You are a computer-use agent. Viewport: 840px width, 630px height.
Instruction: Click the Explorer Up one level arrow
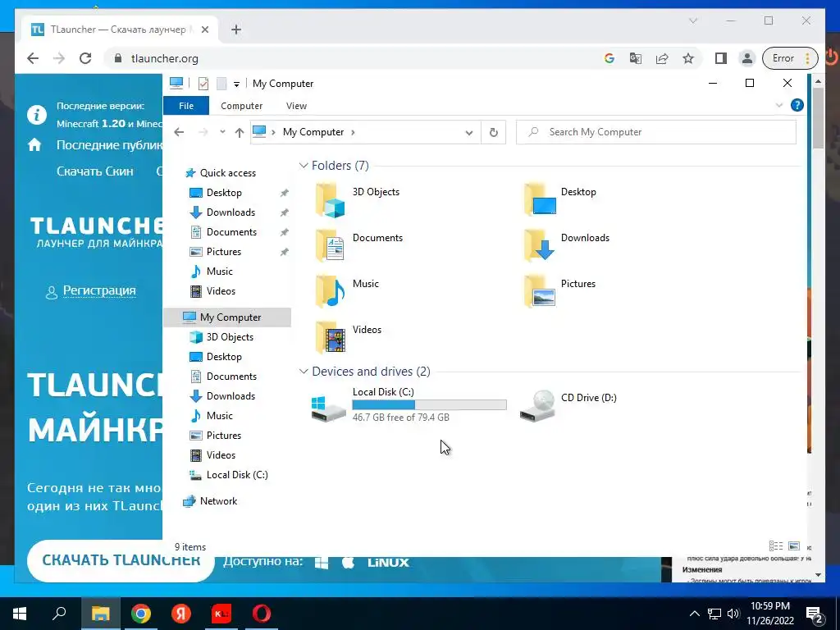pos(240,132)
